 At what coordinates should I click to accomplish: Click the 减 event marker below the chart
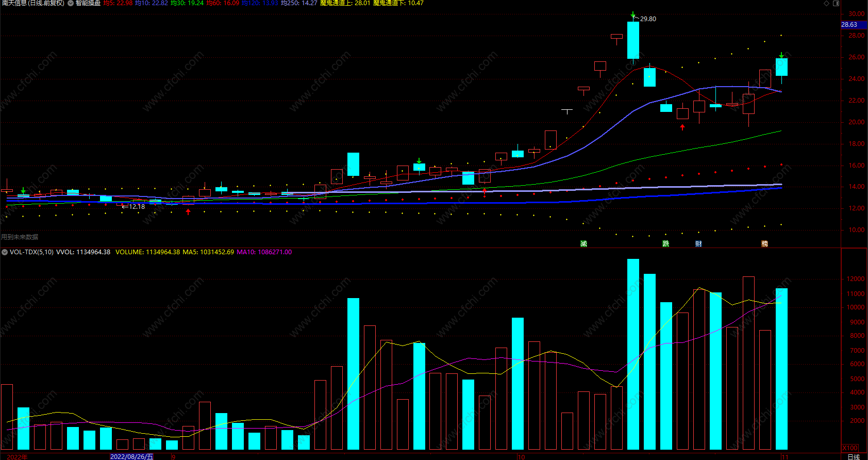pyautogui.click(x=583, y=243)
